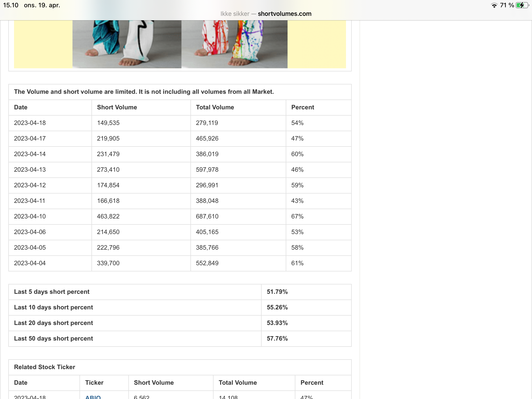Tap the Wi-Fi status icon
The image size is (532, 399).
click(494, 5)
